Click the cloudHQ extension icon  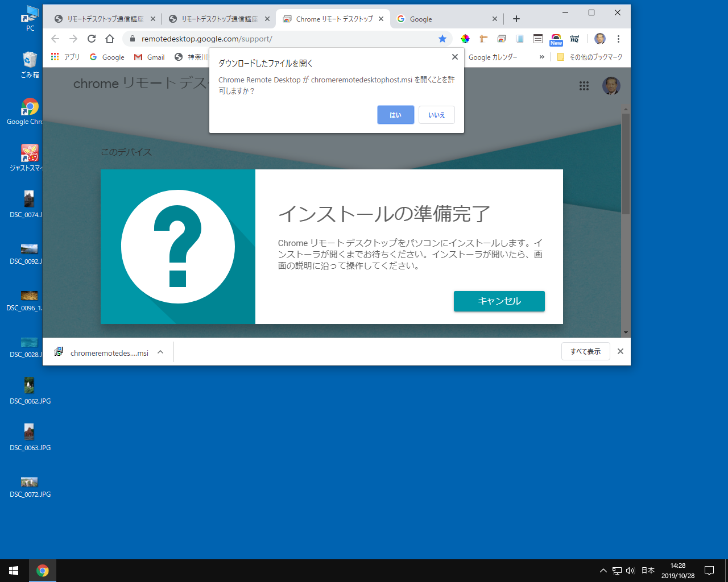point(574,39)
